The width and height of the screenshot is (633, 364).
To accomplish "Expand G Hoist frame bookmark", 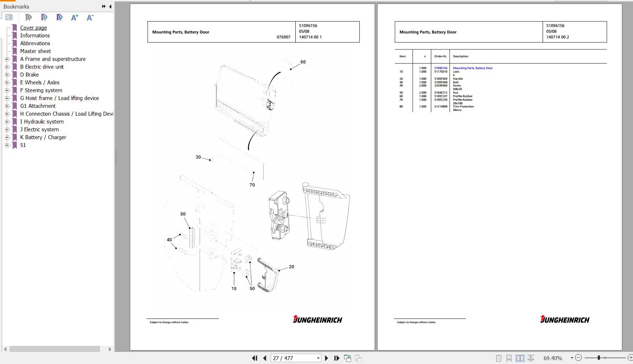I will pos(7,98).
